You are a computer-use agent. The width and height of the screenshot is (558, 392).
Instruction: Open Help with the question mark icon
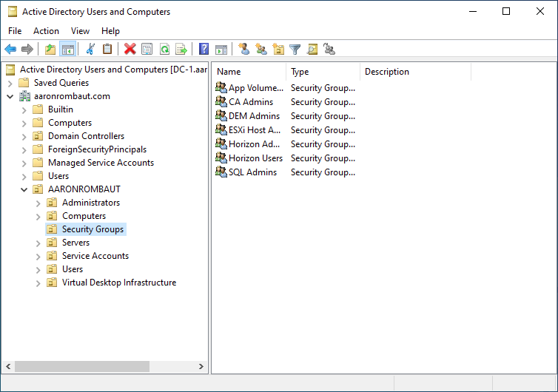pyautogui.click(x=204, y=50)
